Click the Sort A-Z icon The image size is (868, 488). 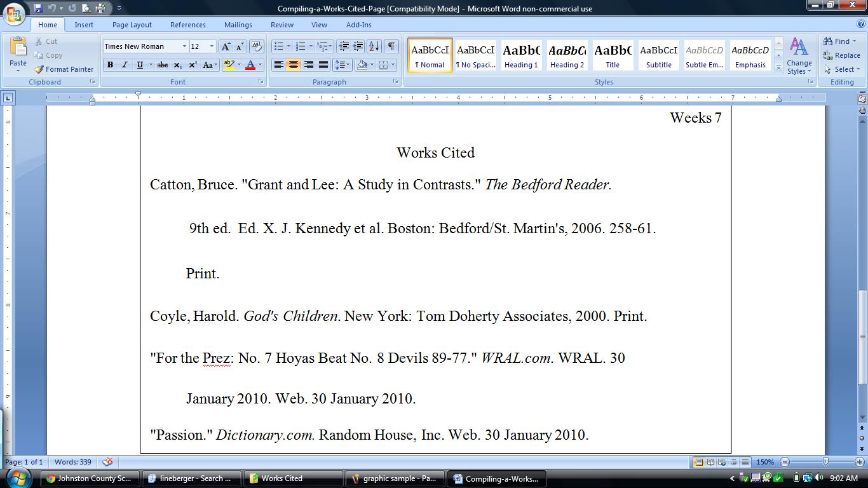point(374,46)
